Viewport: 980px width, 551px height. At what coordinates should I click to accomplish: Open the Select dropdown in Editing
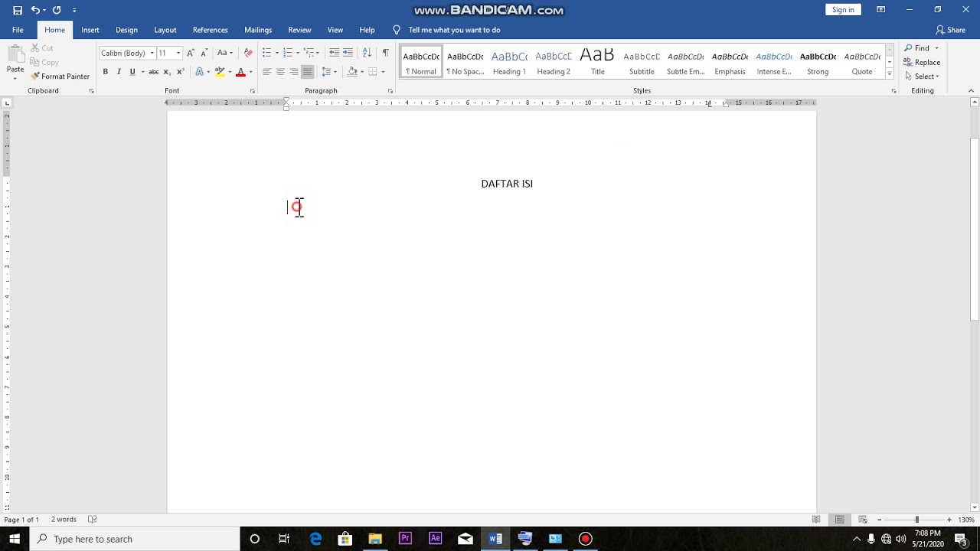(x=922, y=76)
